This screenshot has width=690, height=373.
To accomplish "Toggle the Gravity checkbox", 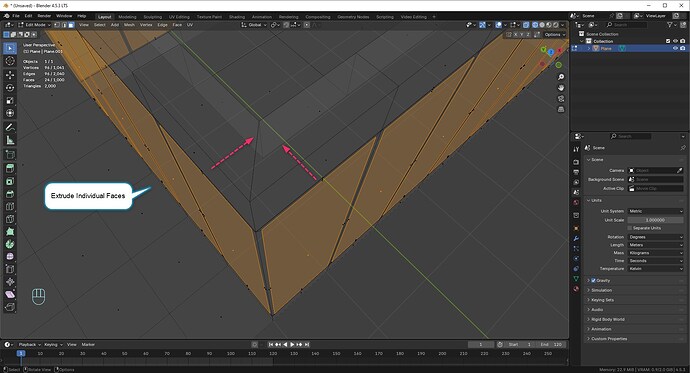I will pos(593,281).
